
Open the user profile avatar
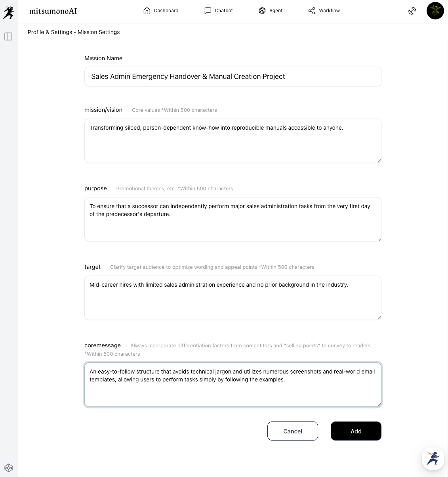click(x=435, y=11)
